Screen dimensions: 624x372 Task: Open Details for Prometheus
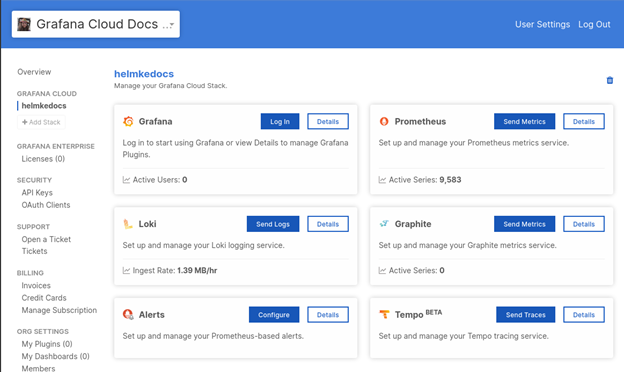(x=583, y=121)
